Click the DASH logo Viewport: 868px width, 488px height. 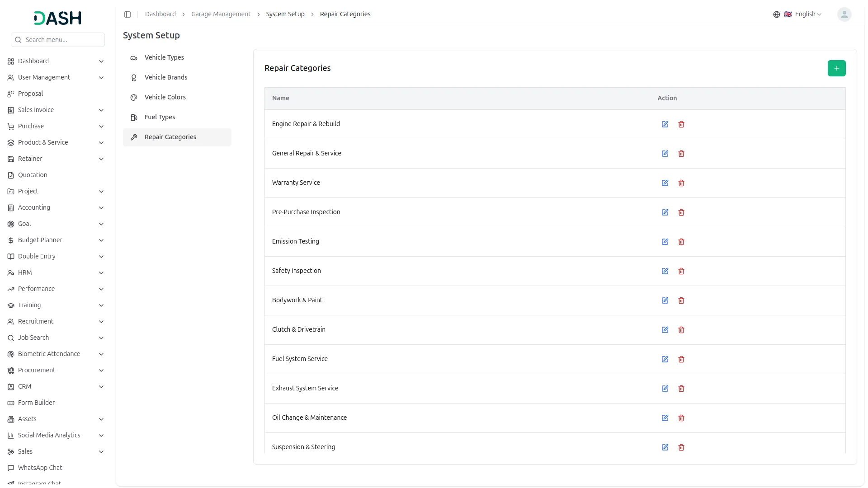pyautogui.click(x=58, y=18)
